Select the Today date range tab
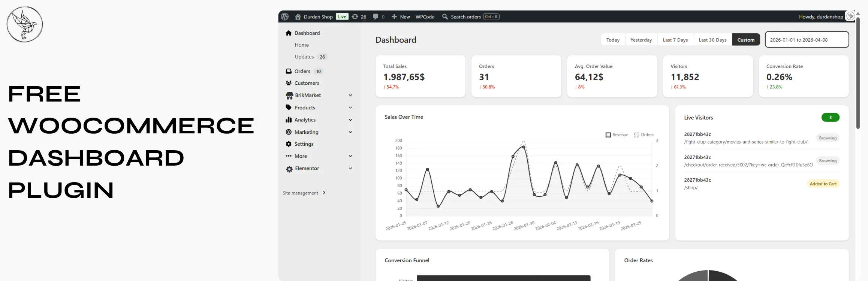This screenshot has width=868, height=281. 613,40
